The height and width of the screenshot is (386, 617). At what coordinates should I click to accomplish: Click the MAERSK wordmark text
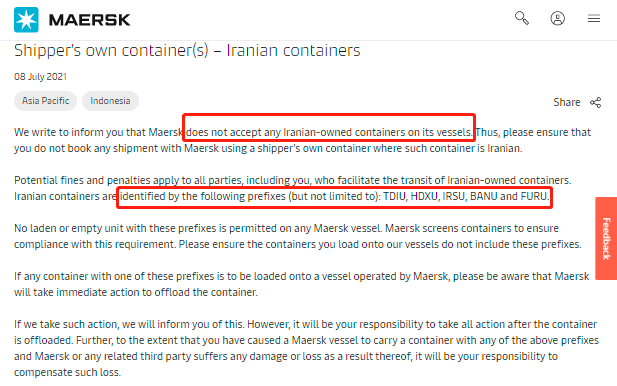(90, 20)
